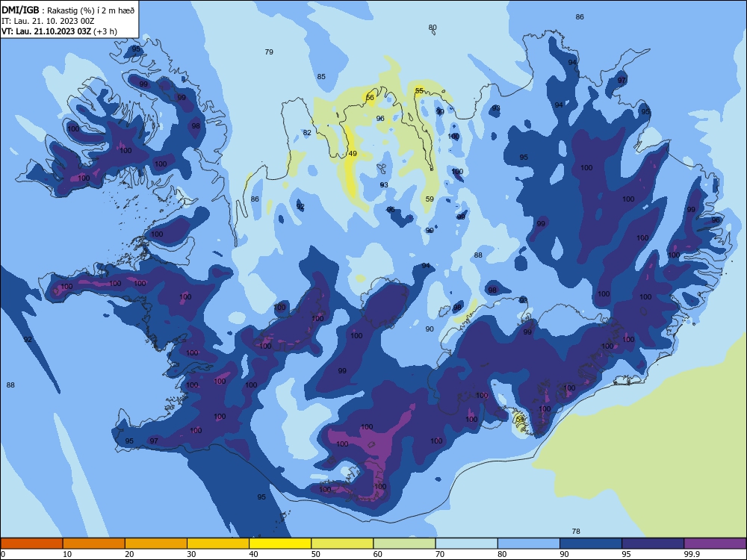
Task: Click the '99.9' legend scale label
Action: tap(692, 554)
